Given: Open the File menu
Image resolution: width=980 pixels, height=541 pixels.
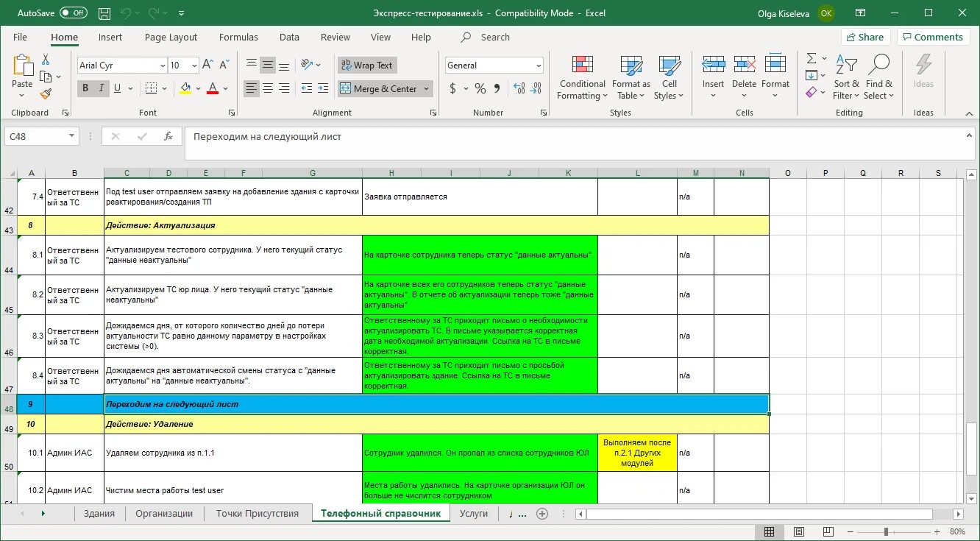Looking at the screenshot, I should (x=20, y=37).
